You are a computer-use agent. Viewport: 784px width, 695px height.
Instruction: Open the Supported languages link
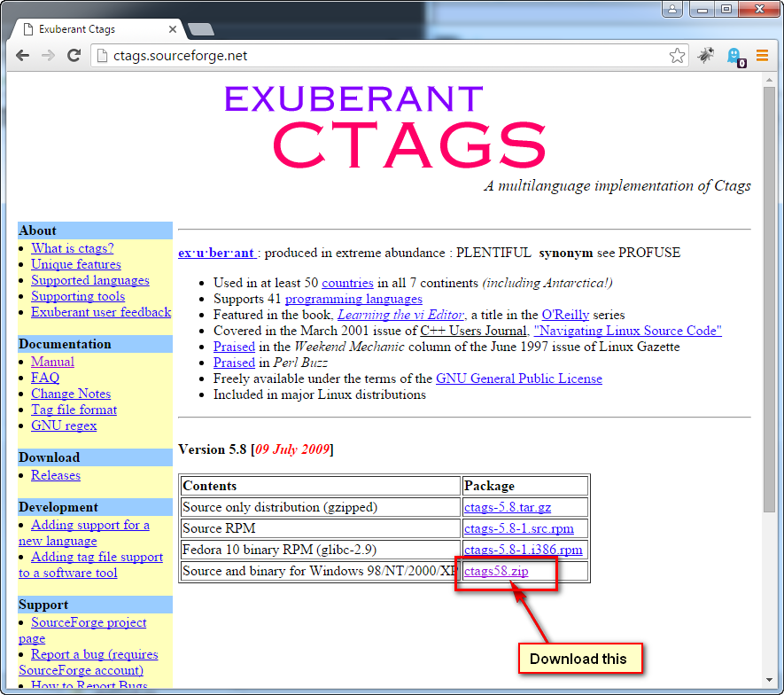coord(90,280)
